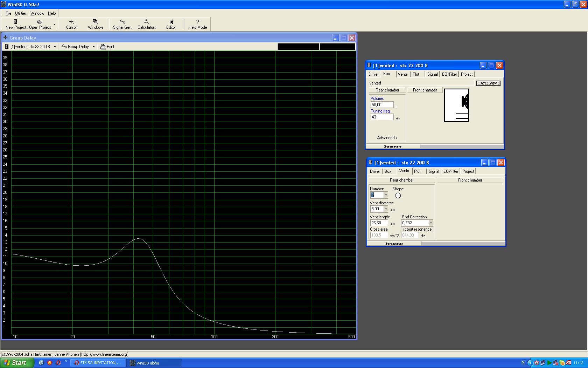Activate the Cursor tool
The image size is (588, 368).
click(x=71, y=24)
